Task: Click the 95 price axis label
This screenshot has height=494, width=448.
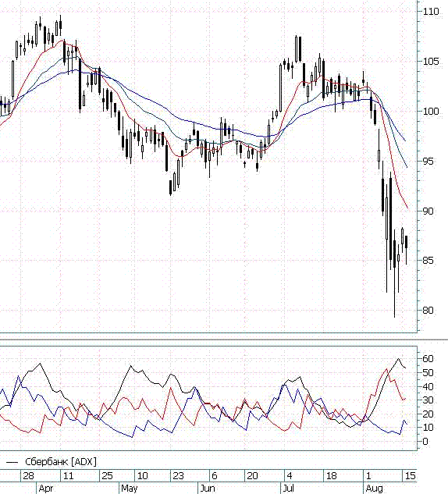Action: [428, 162]
